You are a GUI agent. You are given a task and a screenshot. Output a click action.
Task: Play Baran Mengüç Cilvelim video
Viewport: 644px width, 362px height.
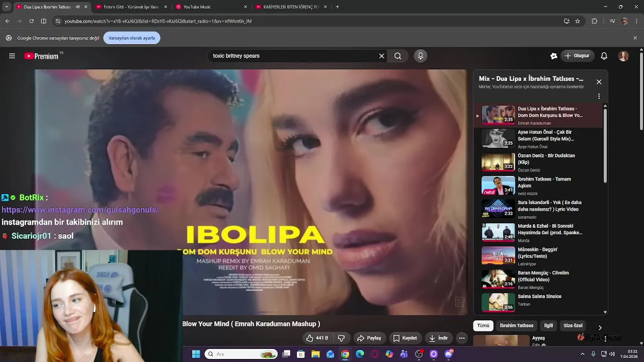pyautogui.click(x=537, y=280)
